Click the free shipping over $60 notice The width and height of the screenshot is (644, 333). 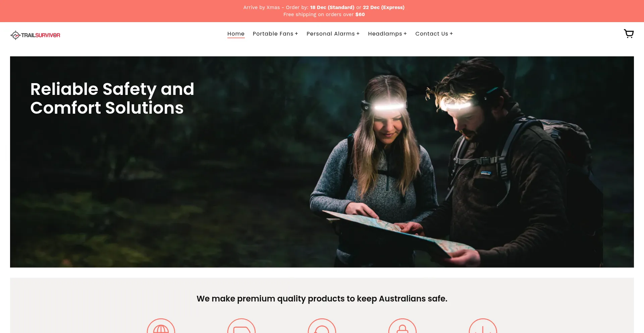(324, 14)
